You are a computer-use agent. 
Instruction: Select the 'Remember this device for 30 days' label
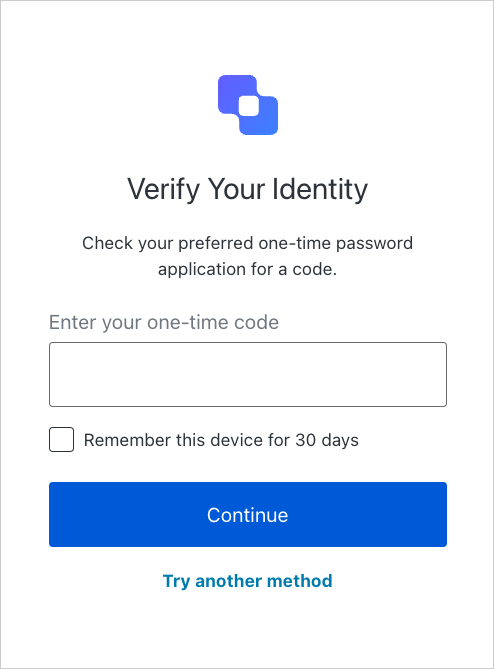tap(221, 440)
